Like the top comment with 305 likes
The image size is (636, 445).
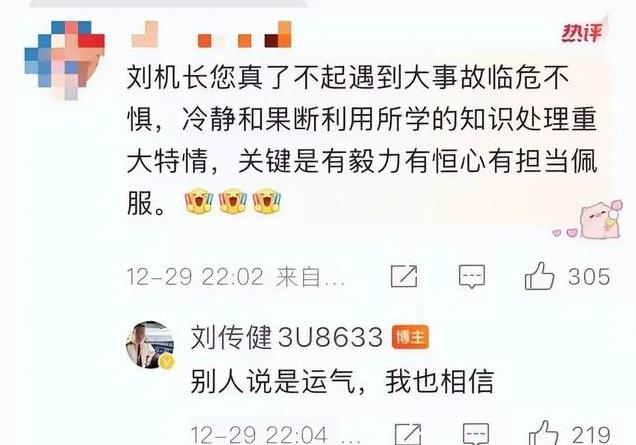click(x=539, y=276)
